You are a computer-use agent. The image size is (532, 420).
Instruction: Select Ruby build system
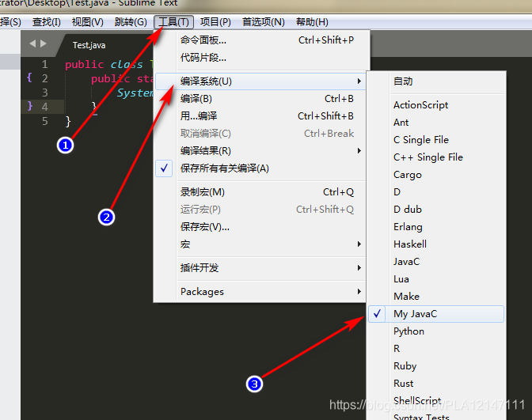436,366
